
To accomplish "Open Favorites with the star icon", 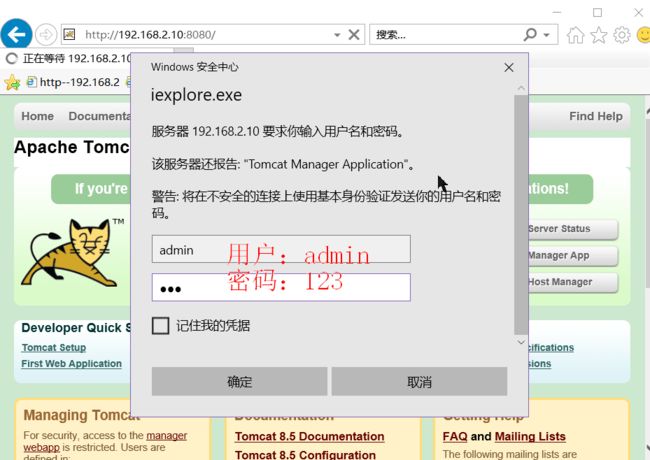I will tap(599, 35).
